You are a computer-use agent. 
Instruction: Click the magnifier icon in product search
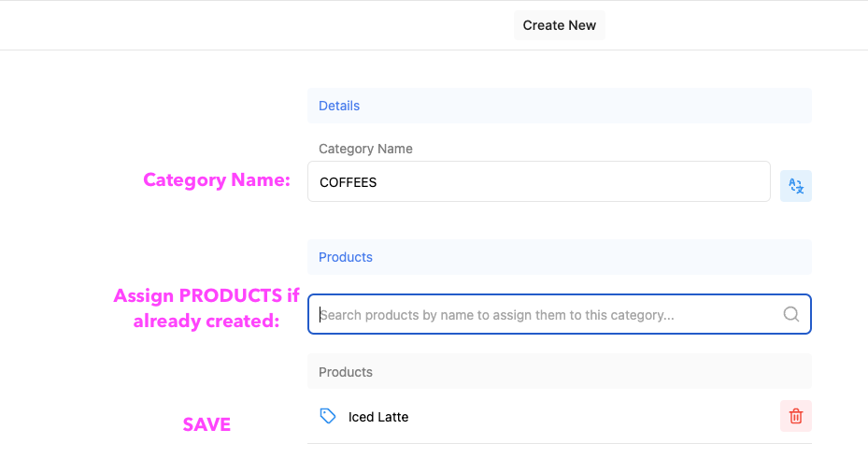tap(791, 315)
